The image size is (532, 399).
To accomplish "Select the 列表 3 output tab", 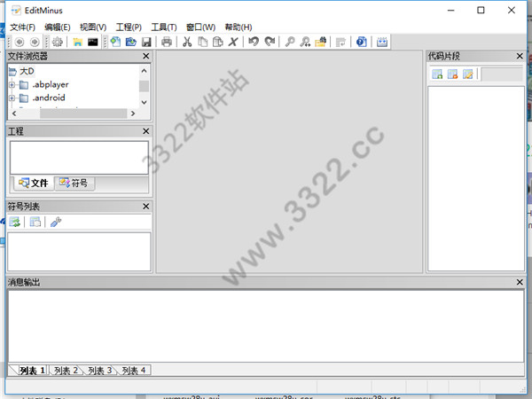I will pyautogui.click(x=99, y=371).
